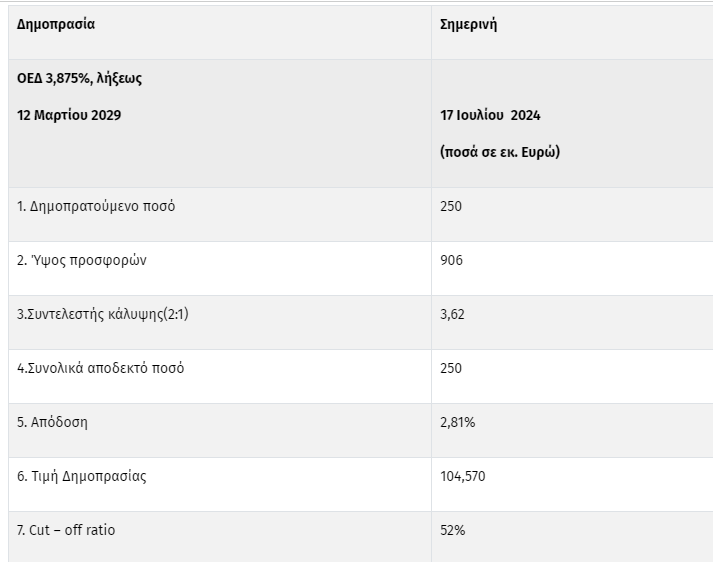Viewport: 713px width, 562px height.
Task: Click the '4.Συνολικά αποδεκτό ποσό' label
Action: click(101, 368)
